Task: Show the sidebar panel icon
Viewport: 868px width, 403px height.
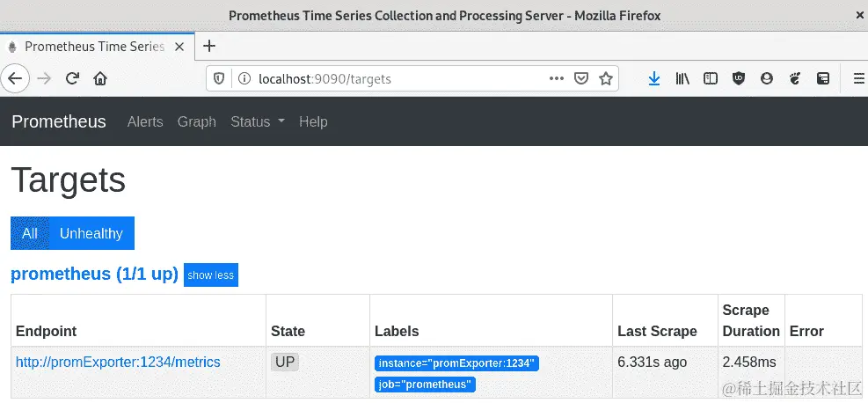Action: (711, 78)
